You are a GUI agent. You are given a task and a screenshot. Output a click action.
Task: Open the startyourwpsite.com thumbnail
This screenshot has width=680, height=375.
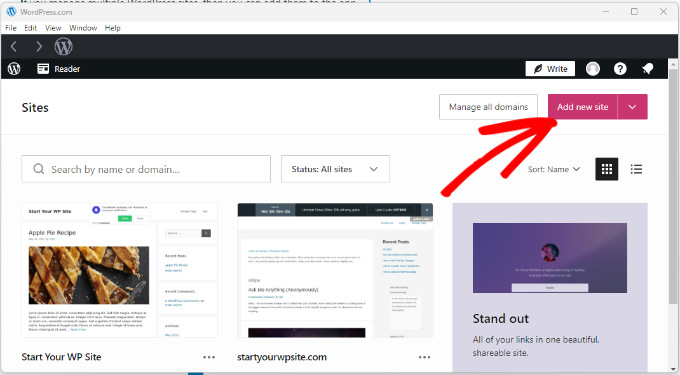pos(335,271)
